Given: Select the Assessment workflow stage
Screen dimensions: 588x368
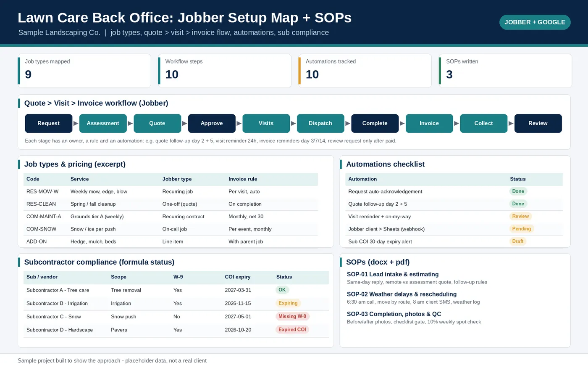Looking at the screenshot, I should tap(103, 123).
